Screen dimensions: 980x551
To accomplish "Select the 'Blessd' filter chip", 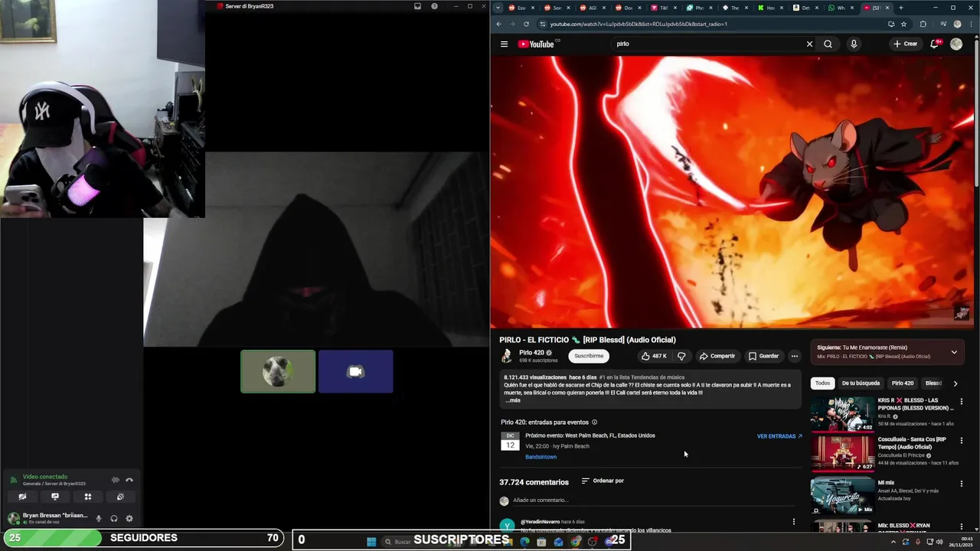I will coord(933,383).
